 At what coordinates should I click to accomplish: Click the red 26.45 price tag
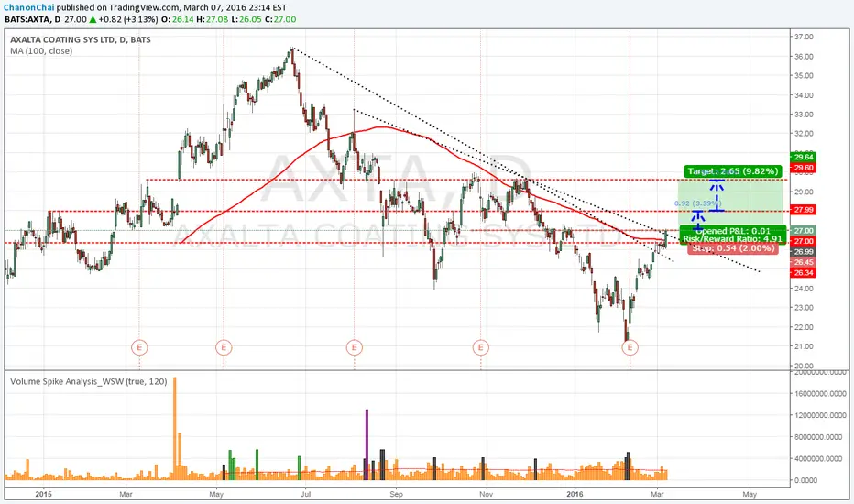pos(803,262)
